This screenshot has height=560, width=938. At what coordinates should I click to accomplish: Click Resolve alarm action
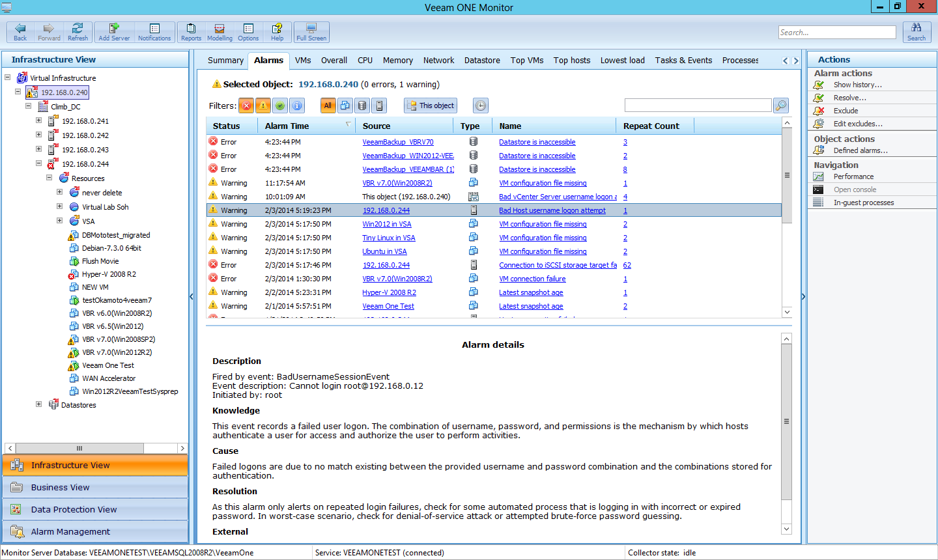pyautogui.click(x=849, y=98)
